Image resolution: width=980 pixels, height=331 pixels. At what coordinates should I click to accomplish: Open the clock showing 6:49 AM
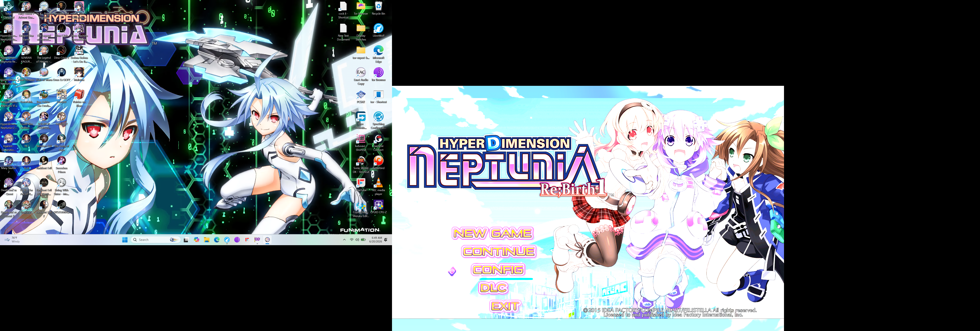pyautogui.click(x=375, y=240)
